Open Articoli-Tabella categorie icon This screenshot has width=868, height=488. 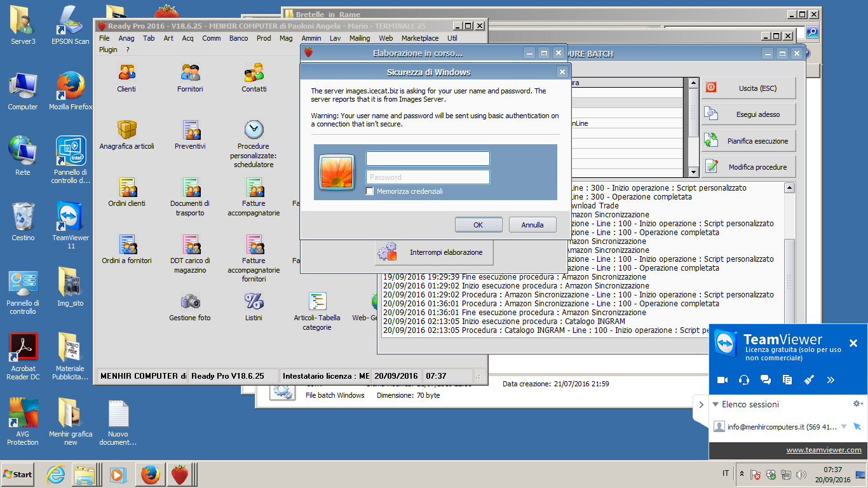(317, 301)
